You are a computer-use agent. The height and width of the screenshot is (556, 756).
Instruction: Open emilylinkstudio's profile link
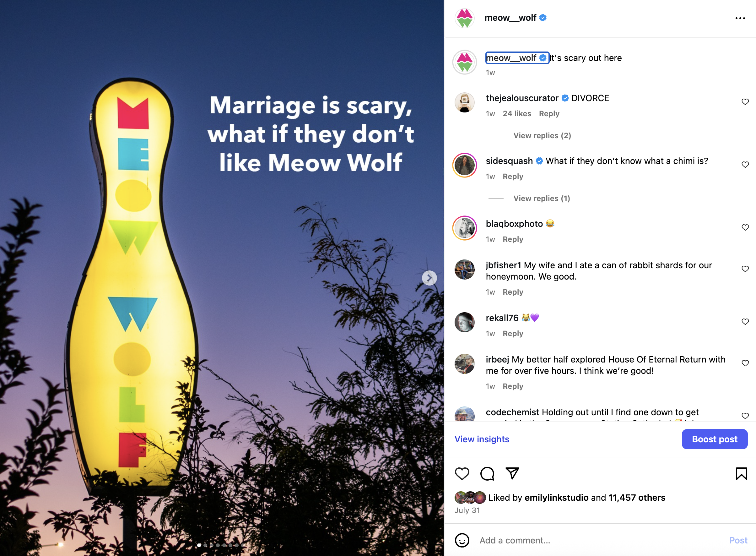click(x=556, y=498)
